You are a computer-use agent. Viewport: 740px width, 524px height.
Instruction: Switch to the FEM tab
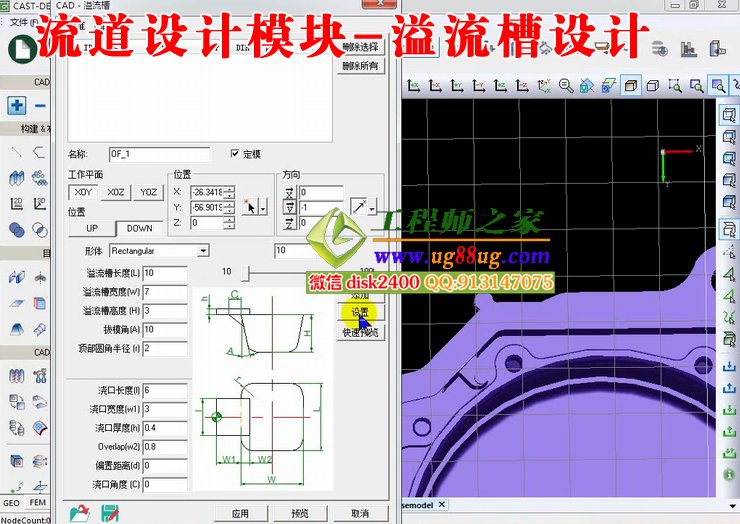37,503
